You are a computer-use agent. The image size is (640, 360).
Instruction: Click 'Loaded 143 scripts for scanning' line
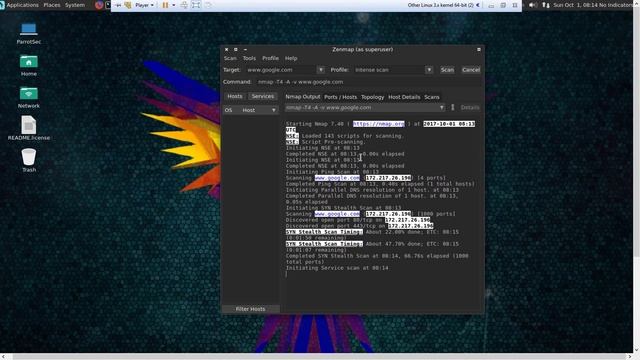(x=344, y=136)
